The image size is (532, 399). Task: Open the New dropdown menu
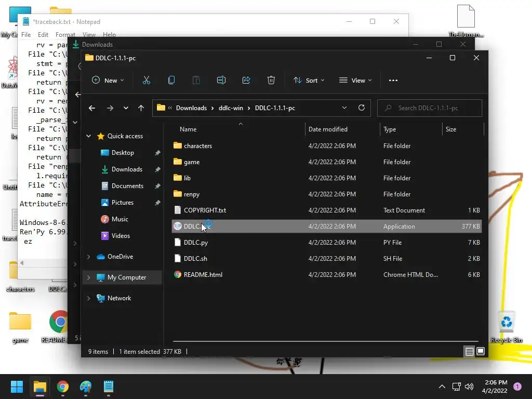click(x=108, y=81)
